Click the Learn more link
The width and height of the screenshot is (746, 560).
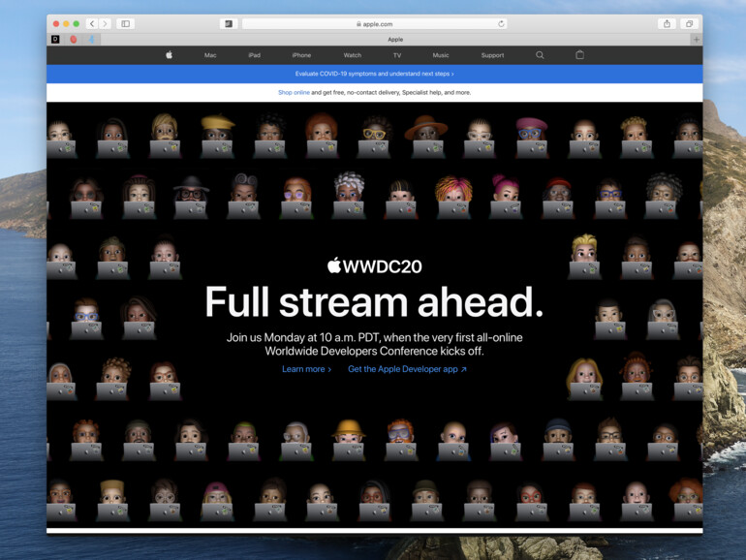306,369
